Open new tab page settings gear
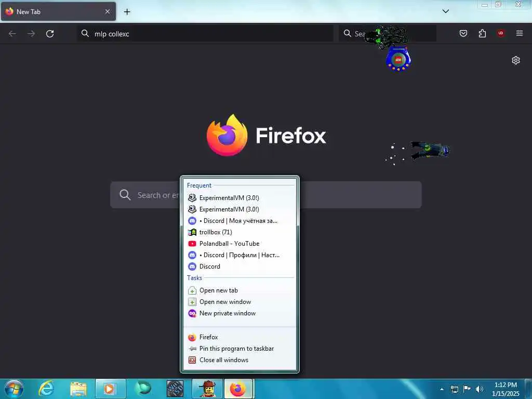This screenshot has width=532, height=399. 516,60
